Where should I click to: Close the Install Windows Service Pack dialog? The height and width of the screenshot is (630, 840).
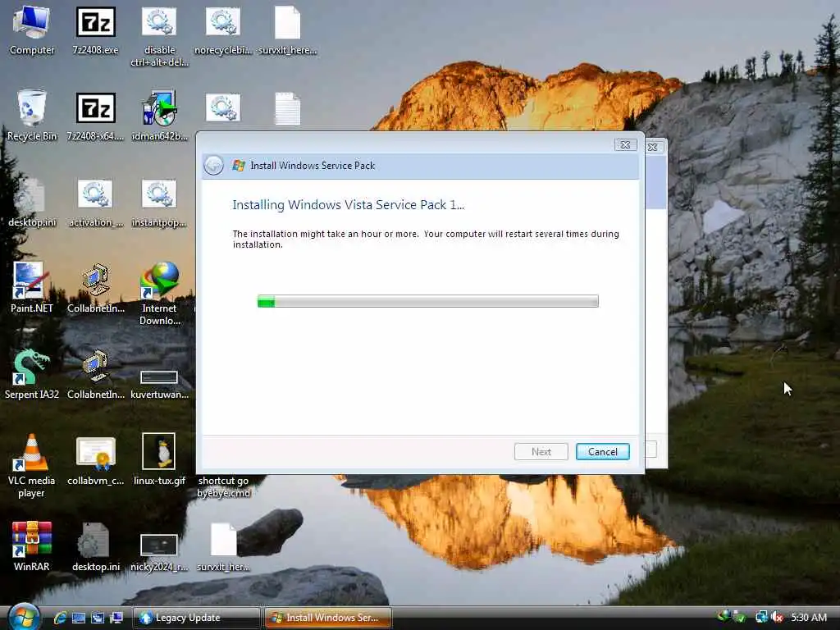click(625, 144)
